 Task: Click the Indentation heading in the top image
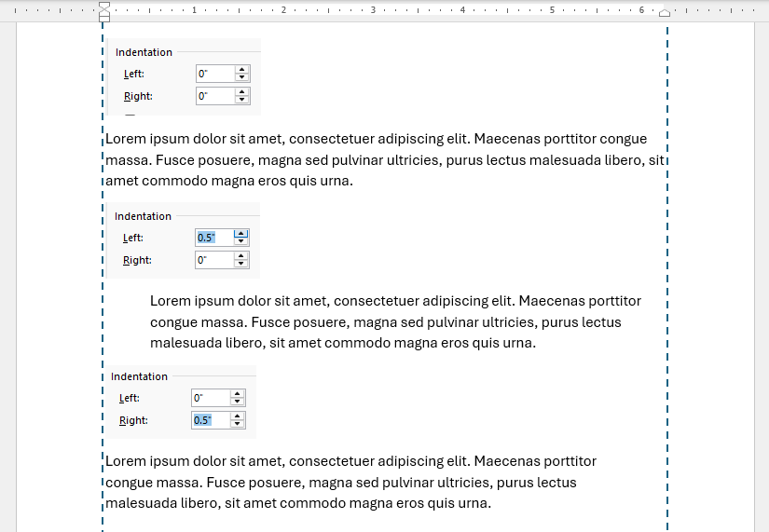(x=144, y=52)
